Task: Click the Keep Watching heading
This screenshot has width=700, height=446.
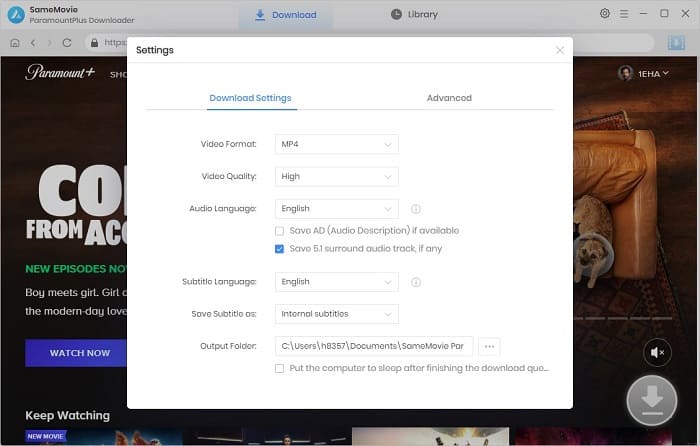Action: click(67, 415)
